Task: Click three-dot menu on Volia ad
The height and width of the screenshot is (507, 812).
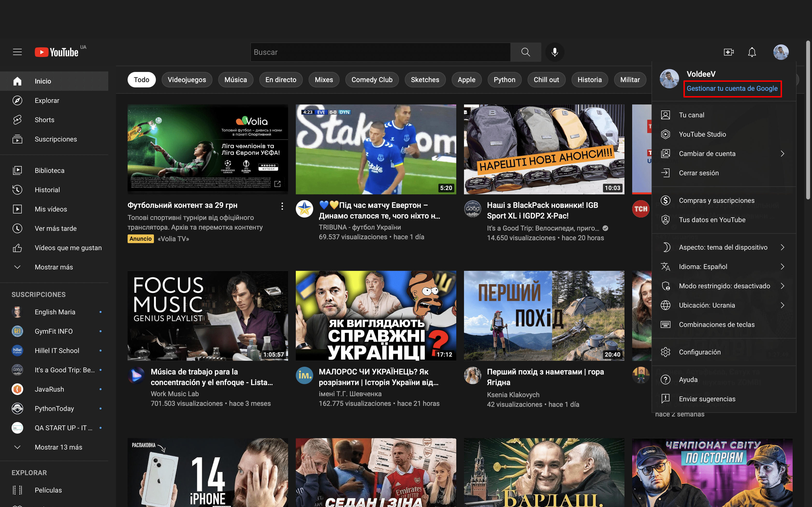Action: [282, 206]
